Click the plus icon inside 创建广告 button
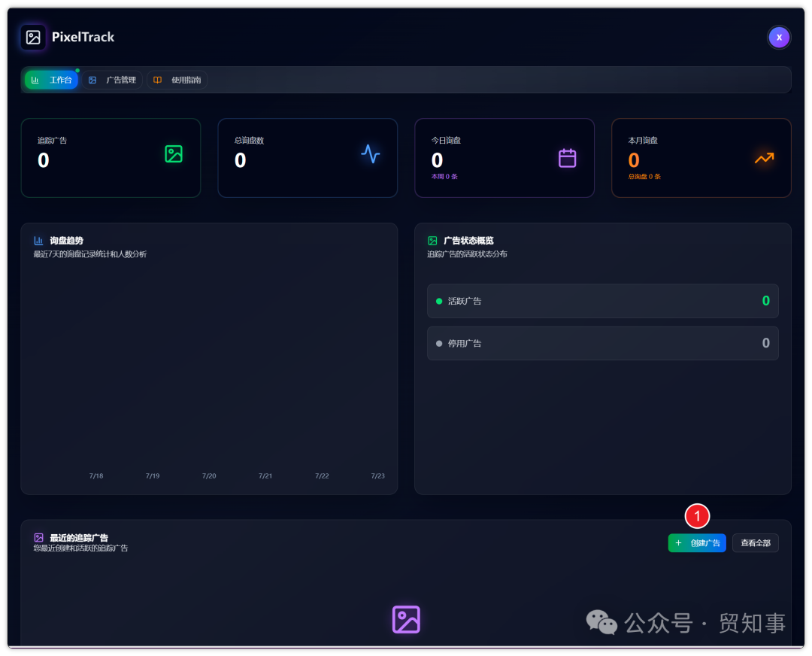The image size is (812, 656). tap(678, 542)
